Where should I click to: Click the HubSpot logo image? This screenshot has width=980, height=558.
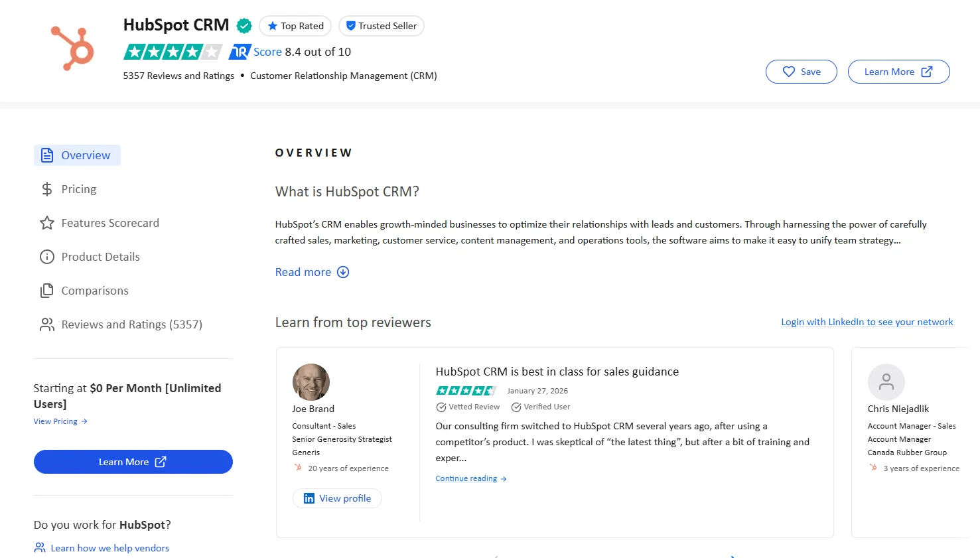click(71, 48)
